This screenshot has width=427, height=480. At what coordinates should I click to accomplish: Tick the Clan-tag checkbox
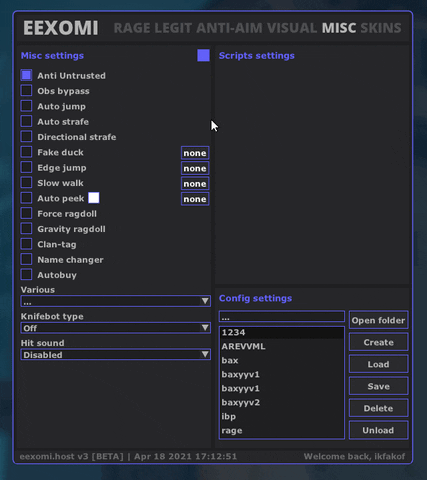click(x=26, y=244)
